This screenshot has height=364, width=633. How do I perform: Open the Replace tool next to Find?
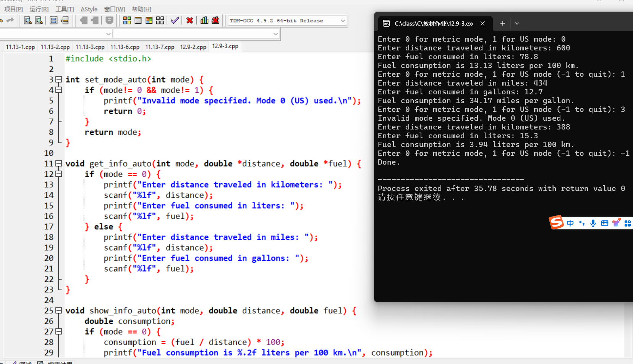(x=39, y=20)
